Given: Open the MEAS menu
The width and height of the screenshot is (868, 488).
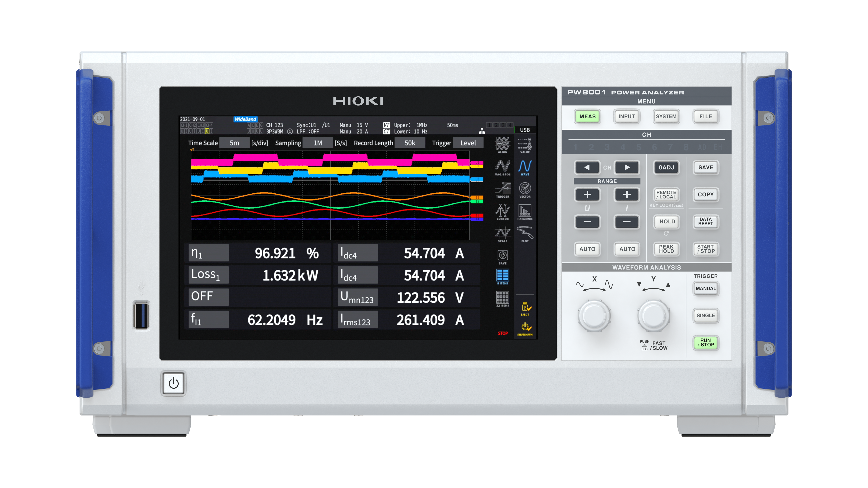Looking at the screenshot, I should 587,116.
